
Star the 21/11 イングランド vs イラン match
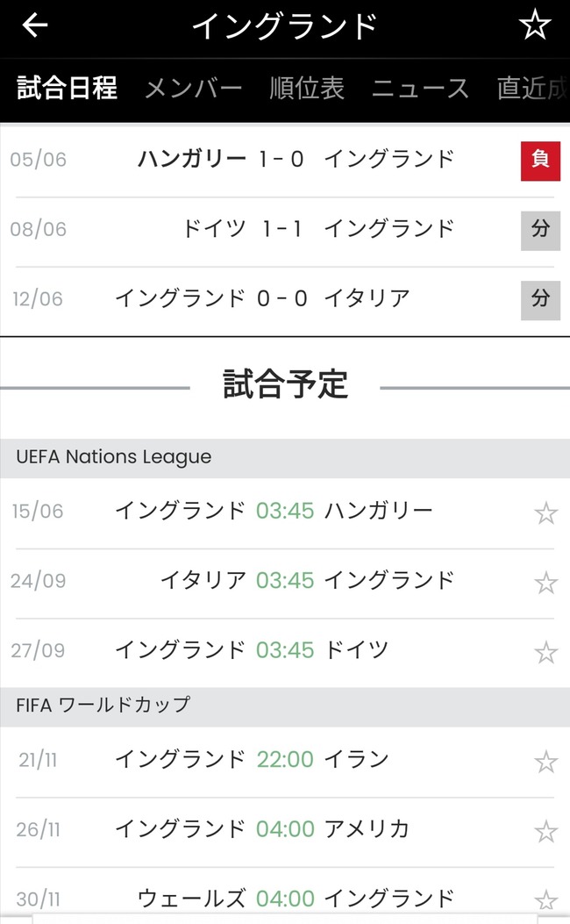click(x=545, y=762)
